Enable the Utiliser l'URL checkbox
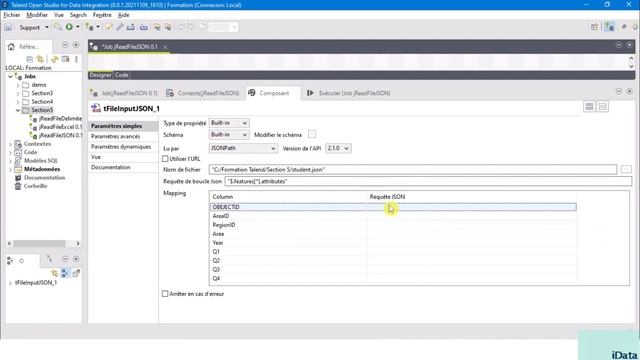The height and width of the screenshot is (360, 640). click(165, 159)
